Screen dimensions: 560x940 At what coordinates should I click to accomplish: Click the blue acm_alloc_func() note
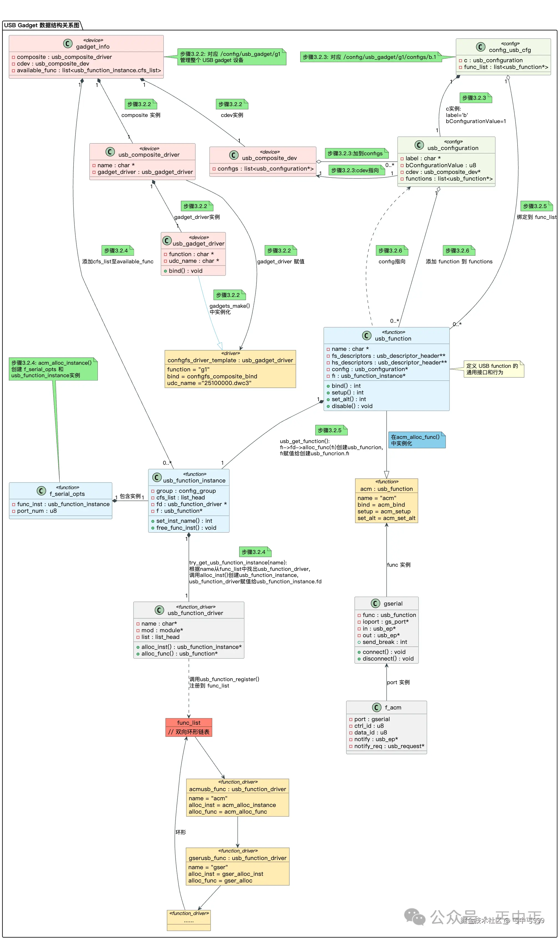tap(417, 440)
